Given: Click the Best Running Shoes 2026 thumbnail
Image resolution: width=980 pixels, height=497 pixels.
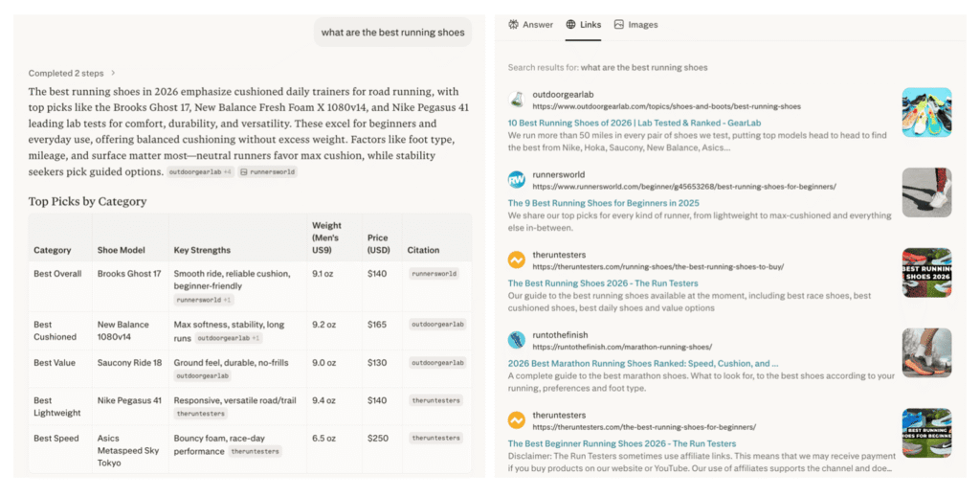Looking at the screenshot, I should (926, 273).
